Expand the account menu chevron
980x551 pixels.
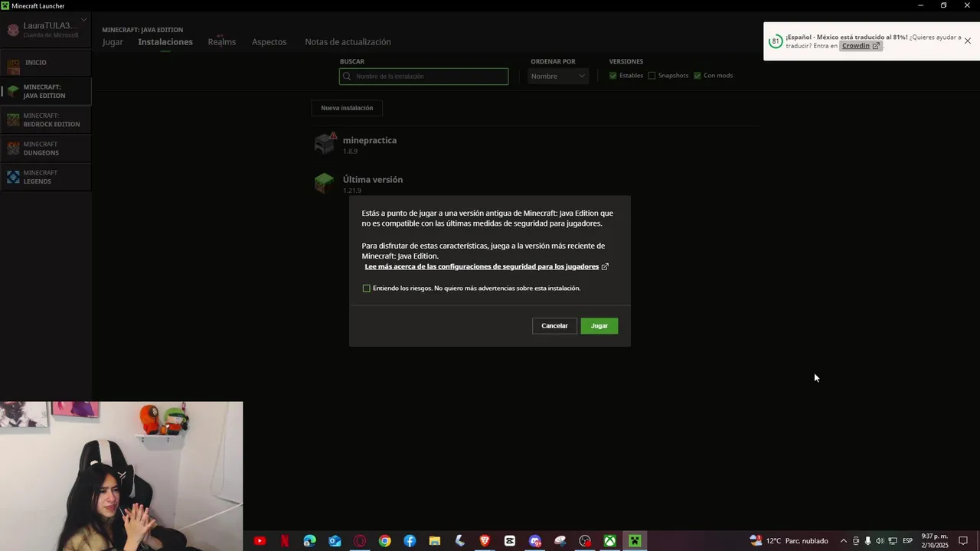pyautogui.click(x=83, y=20)
